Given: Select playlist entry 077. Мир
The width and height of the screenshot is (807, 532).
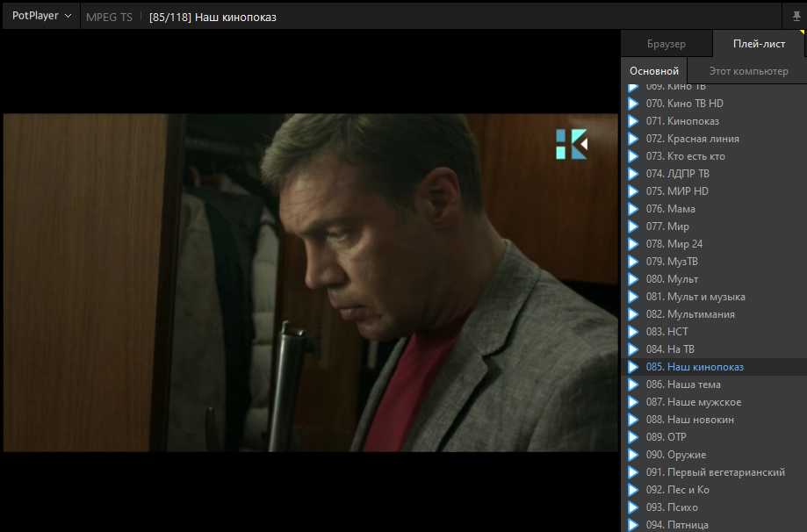Looking at the screenshot, I should click(x=714, y=226).
